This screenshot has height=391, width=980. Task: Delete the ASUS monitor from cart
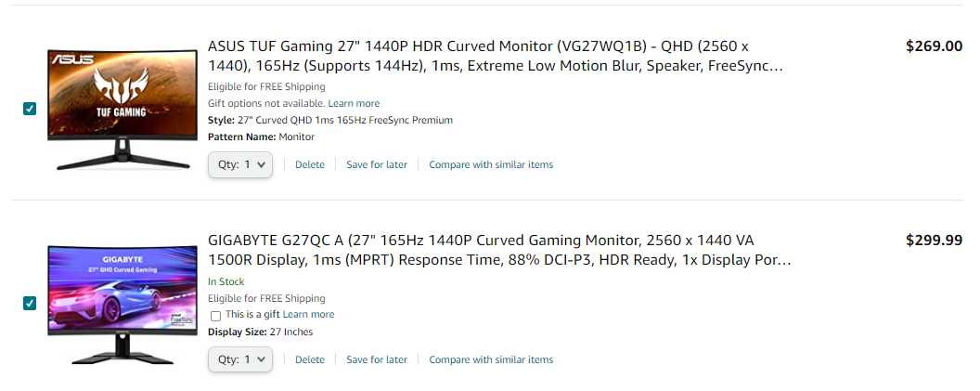pos(310,164)
